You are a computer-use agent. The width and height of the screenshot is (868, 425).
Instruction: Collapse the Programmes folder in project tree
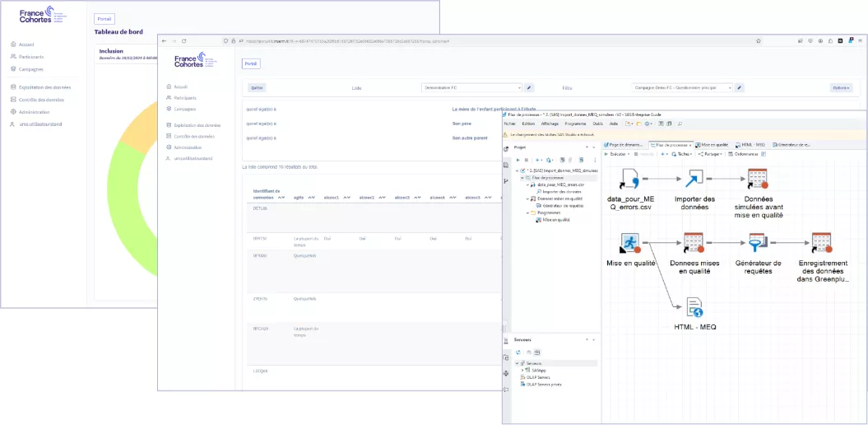(527, 212)
